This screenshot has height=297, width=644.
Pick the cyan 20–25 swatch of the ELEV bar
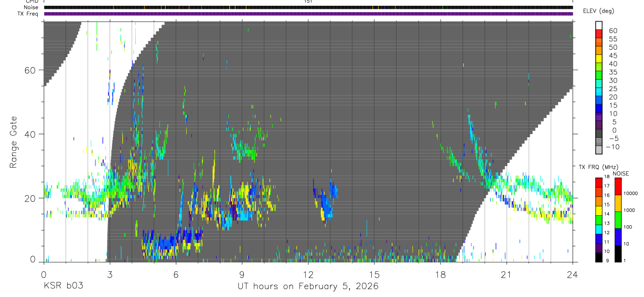(x=599, y=92)
